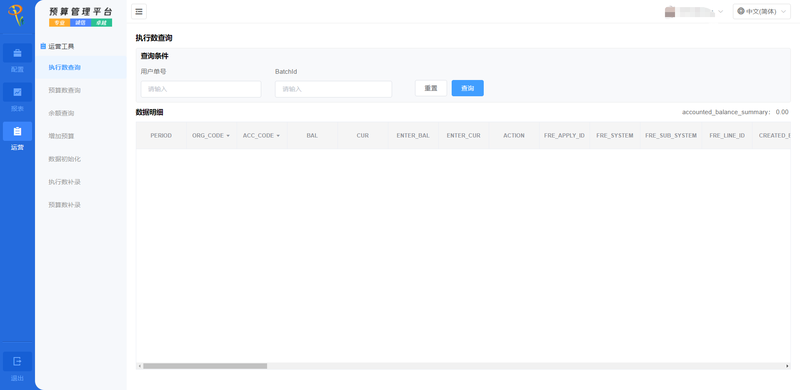This screenshot has height=390, width=800.
Task: Click the BAL column header
Action: tap(312, 136)
